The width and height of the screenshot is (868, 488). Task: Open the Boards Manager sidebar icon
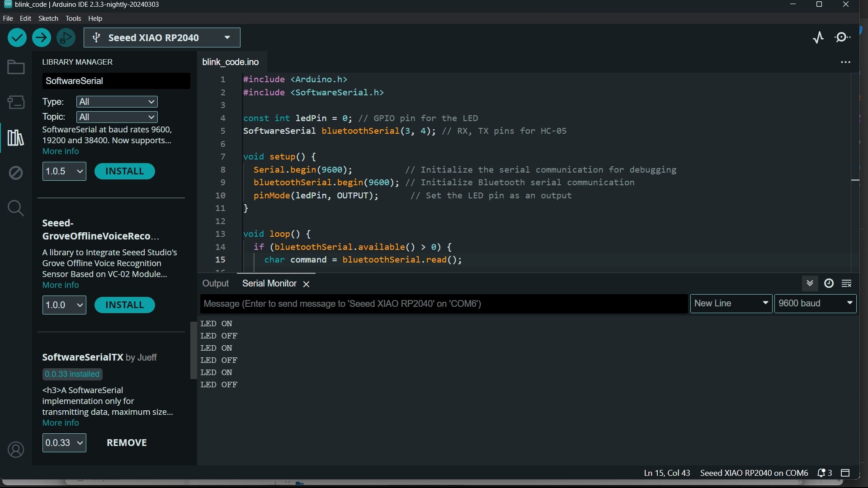point(16,102)
